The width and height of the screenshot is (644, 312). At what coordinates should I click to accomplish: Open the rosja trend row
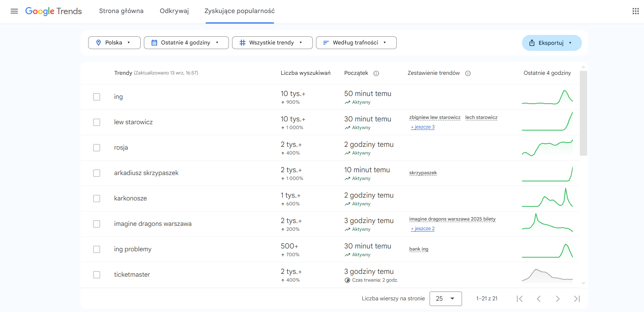[x=121, y=148]
